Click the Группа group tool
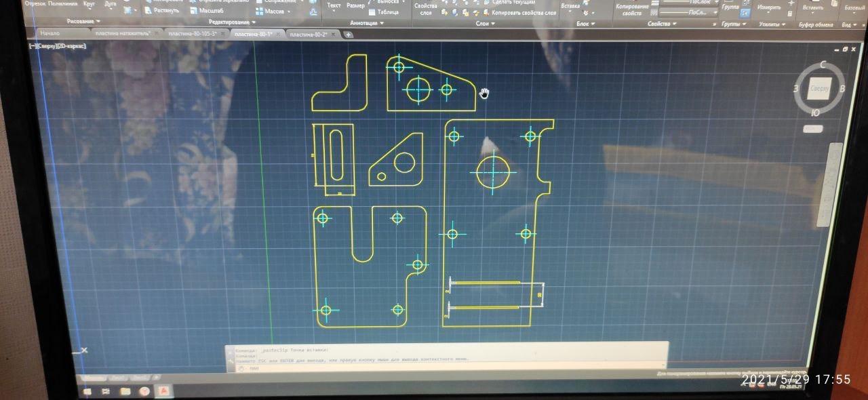This screenshot has width=868, height=400. pos(730,6)
